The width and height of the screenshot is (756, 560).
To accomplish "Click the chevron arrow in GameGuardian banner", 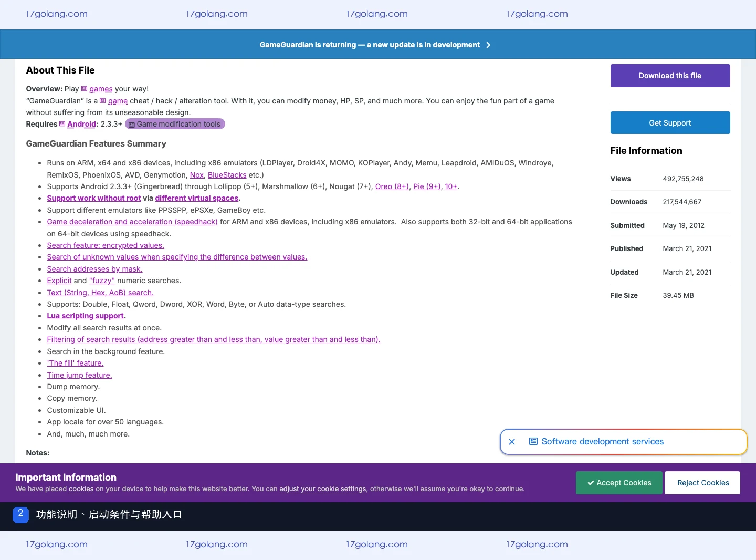I will pyautogui.click(x=488, y=45).
